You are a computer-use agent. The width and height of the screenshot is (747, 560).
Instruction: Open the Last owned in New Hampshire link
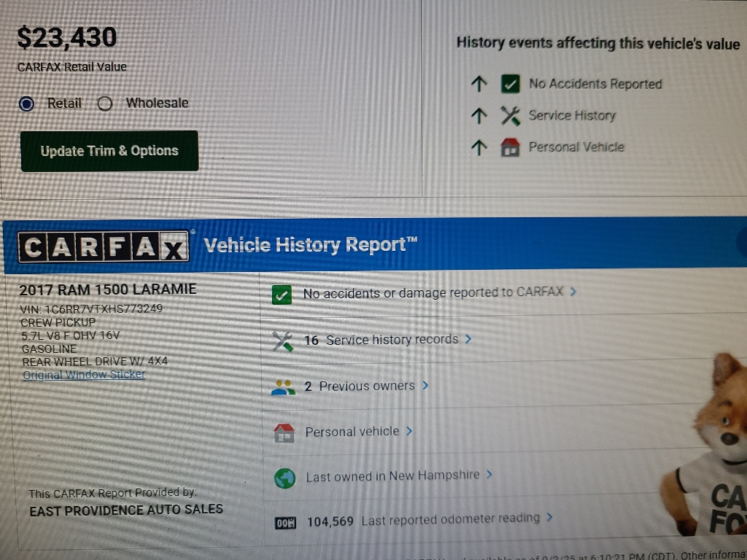coord(392,475)
